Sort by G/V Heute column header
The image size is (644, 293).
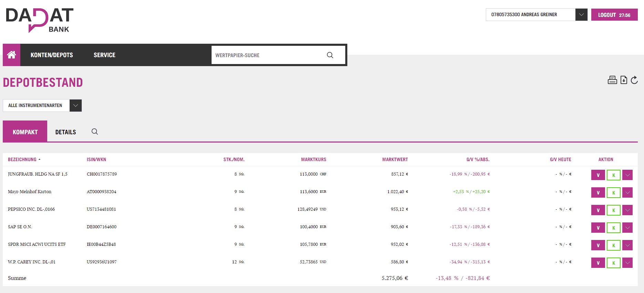point(561,159)
